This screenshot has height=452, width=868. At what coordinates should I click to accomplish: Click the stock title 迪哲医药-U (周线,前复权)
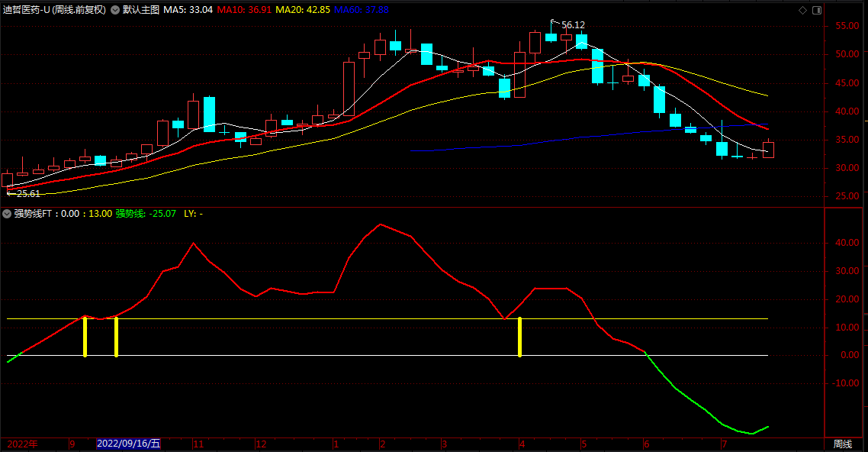[54, 10]
